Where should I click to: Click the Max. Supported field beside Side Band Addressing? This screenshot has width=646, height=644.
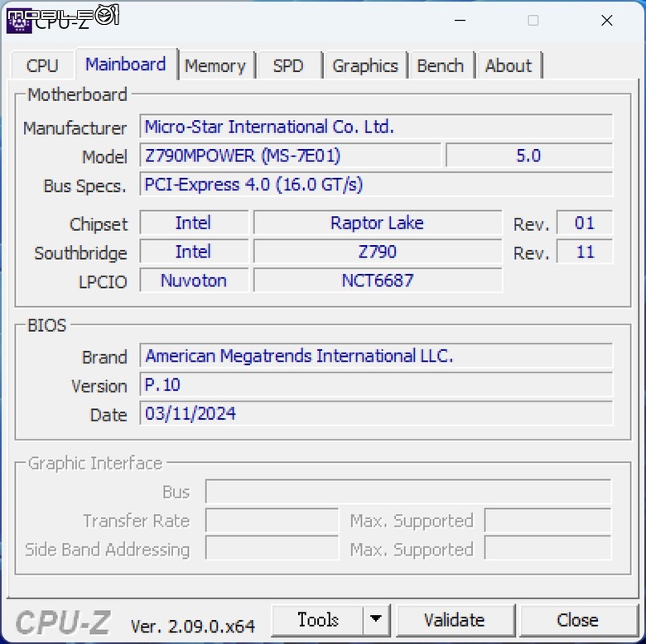(548, 549)
